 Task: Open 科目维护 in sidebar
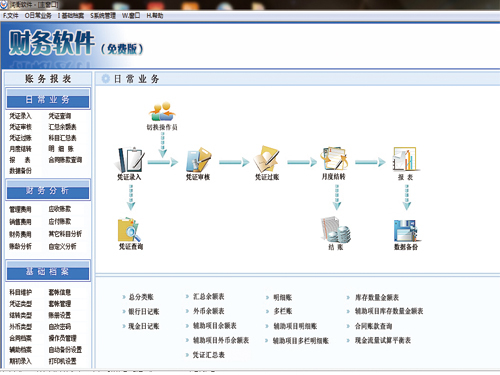[x=20, y=292]
